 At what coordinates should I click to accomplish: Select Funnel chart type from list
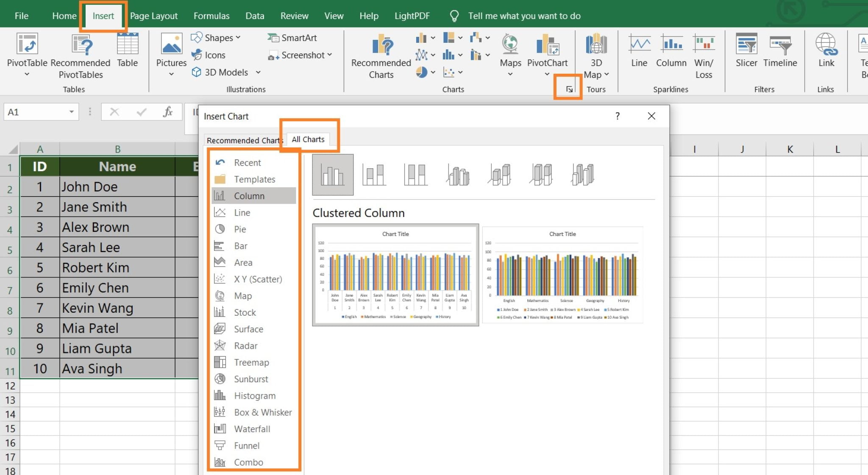click(246, 445)
